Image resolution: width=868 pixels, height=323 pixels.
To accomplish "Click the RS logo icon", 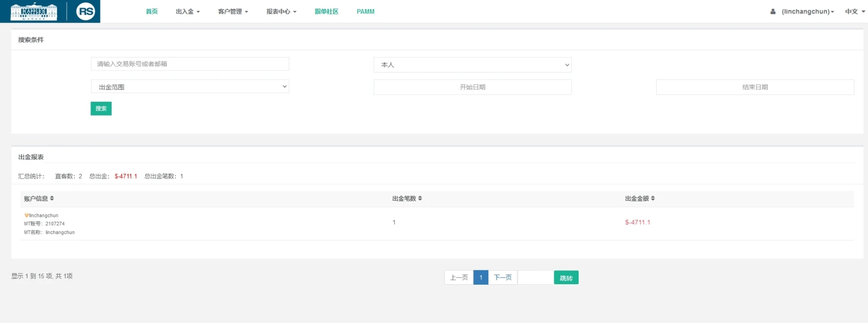I will click(x=86, y=11).
